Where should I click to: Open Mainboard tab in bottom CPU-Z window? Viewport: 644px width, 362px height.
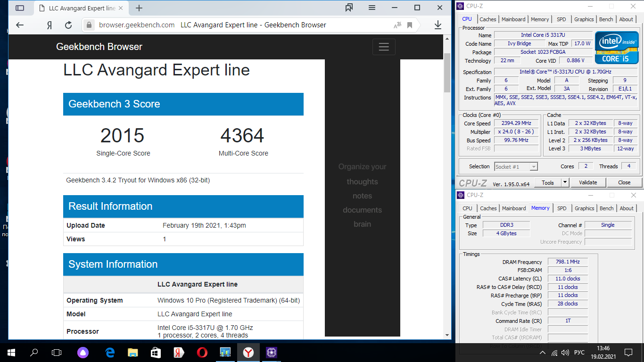pyautogui.click(x=514, y=208)
